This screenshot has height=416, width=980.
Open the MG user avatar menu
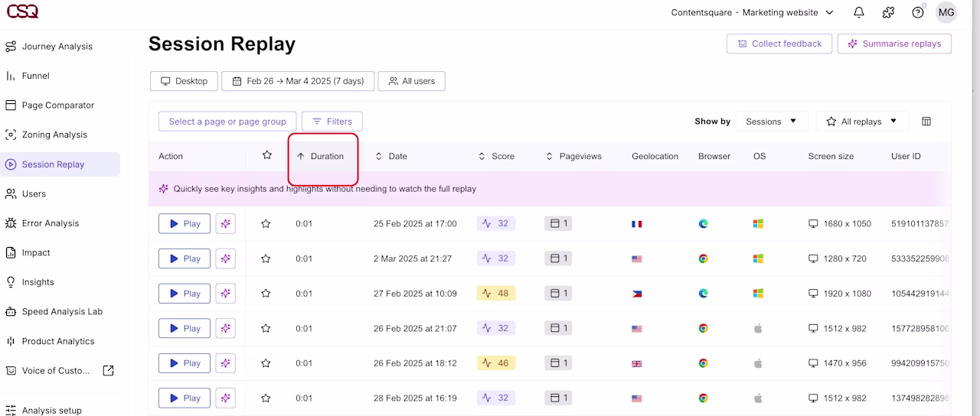[946, 12]
